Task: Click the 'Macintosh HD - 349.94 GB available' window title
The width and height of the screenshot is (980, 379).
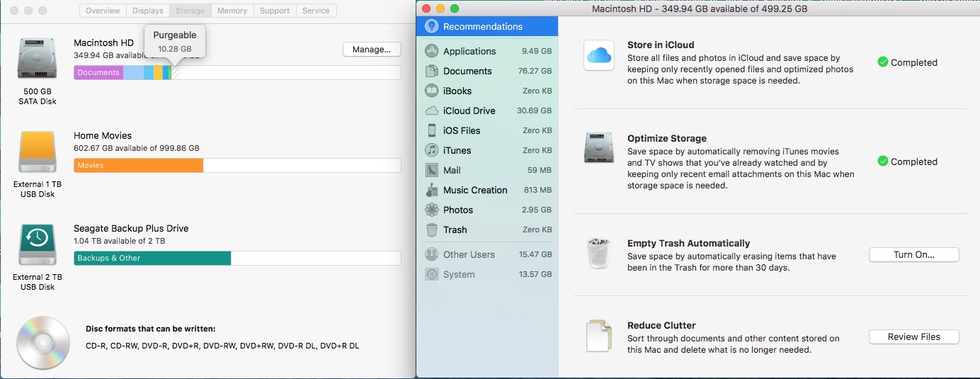Action: pyautogui.click(x=699, y=9)
